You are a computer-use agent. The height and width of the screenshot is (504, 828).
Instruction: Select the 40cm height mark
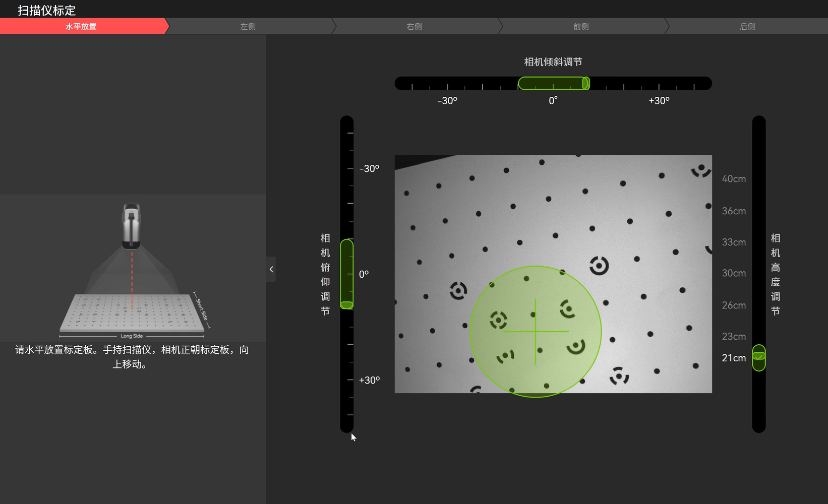[x=733, y=179]
